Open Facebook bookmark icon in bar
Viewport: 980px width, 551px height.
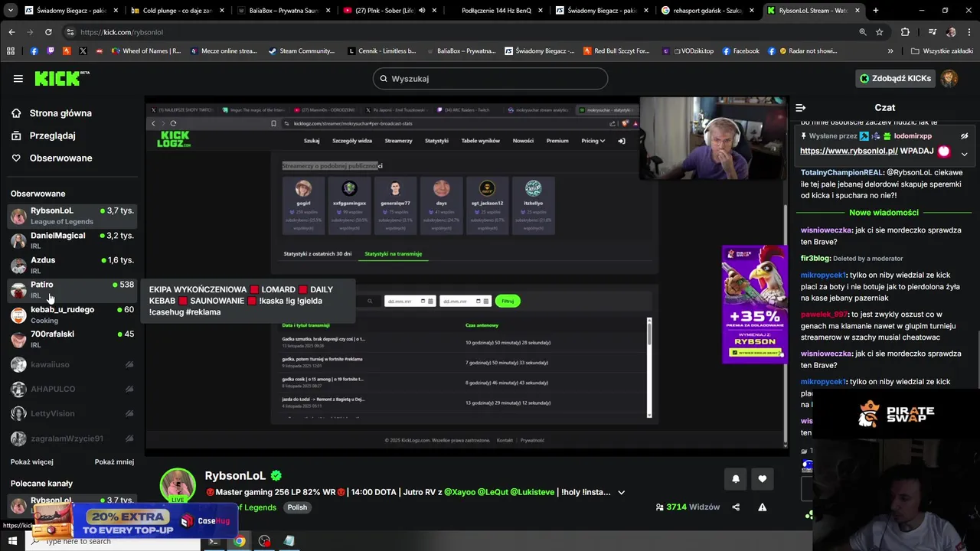[x=34, y=51]
